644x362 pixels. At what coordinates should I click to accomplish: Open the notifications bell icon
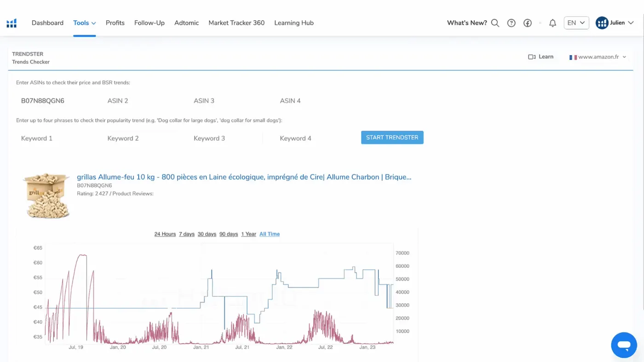(553, 23)
